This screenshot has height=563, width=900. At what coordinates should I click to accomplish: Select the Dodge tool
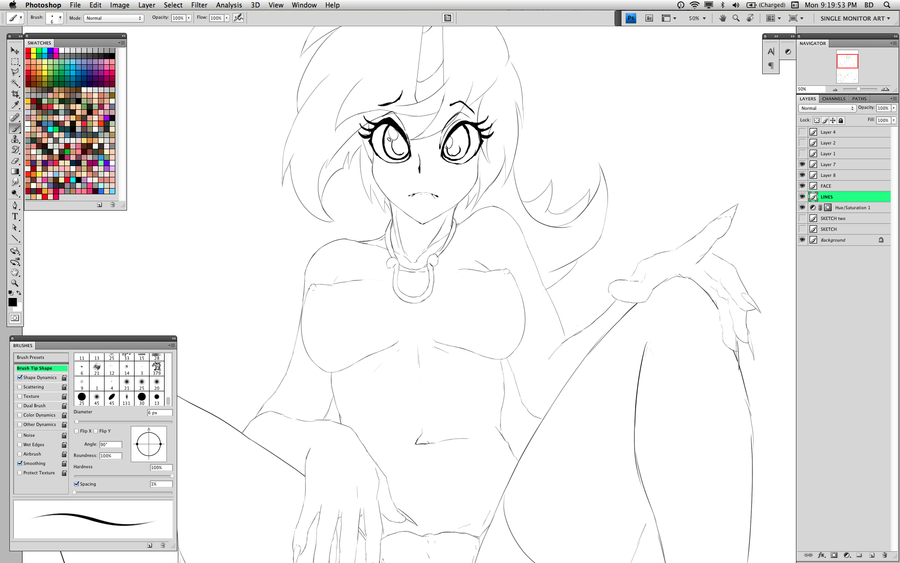click(15, 193)
